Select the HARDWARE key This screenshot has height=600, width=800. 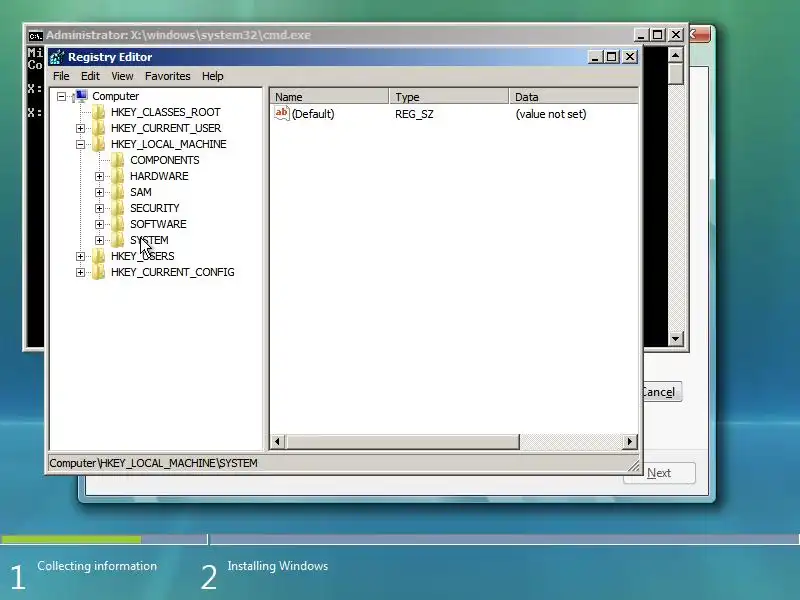(159, 176)
